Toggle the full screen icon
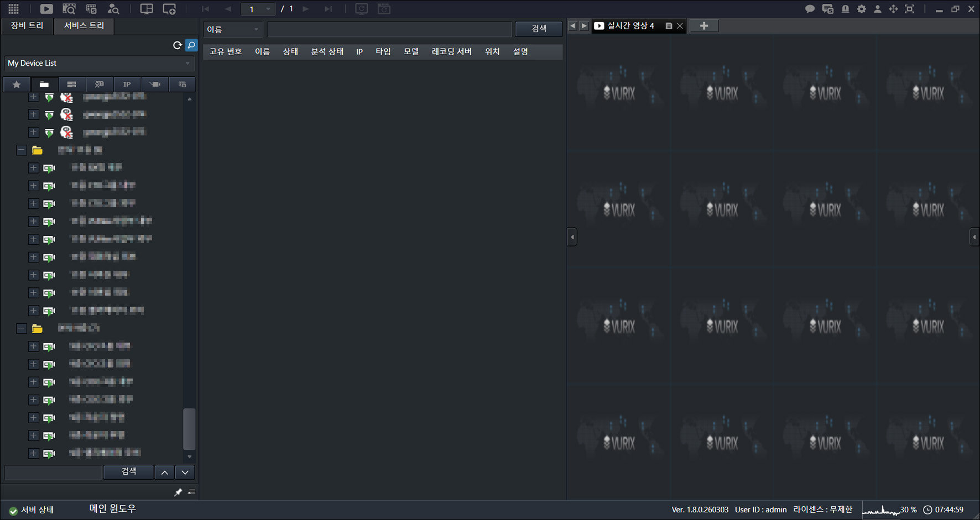980x520 pixels. [x=910, y=9]
